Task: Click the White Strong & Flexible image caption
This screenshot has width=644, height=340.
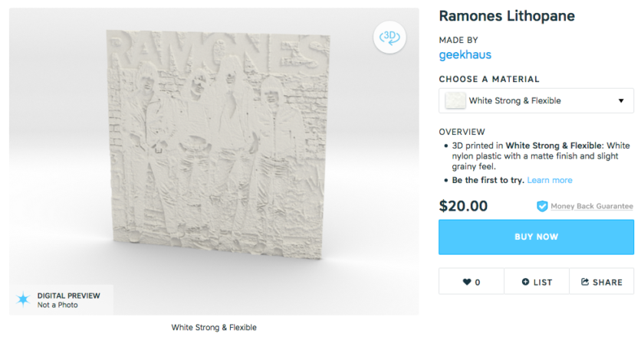Action: (214, 327)
